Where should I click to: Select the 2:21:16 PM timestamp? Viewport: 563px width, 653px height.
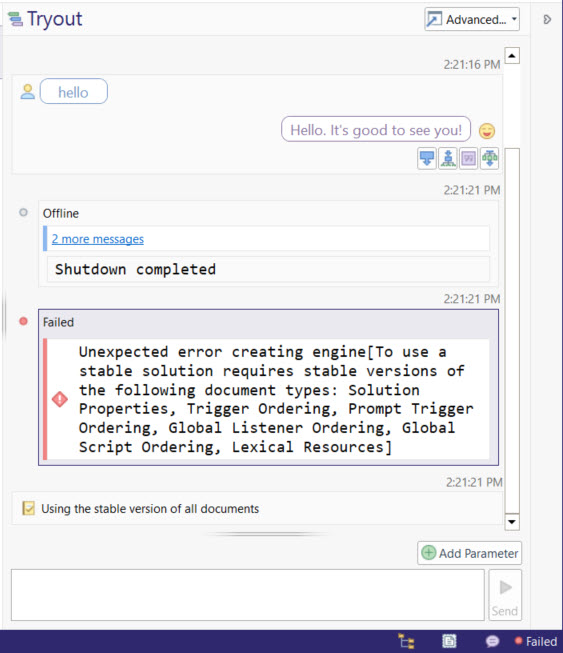471,65
